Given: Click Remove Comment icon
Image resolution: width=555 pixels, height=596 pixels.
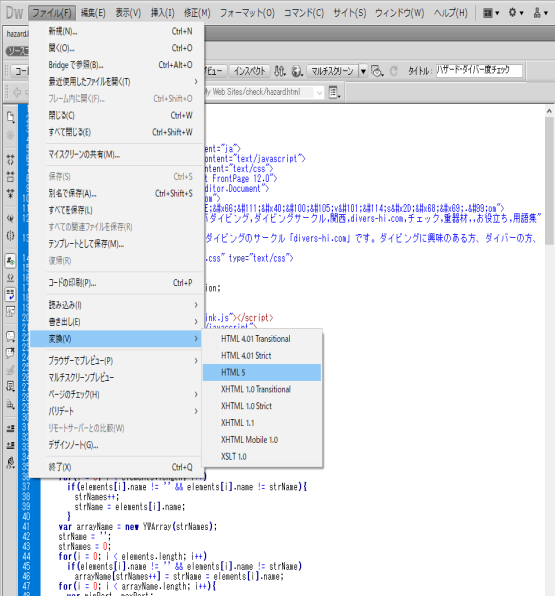Looking at the screenshot, I should (11, 353).
